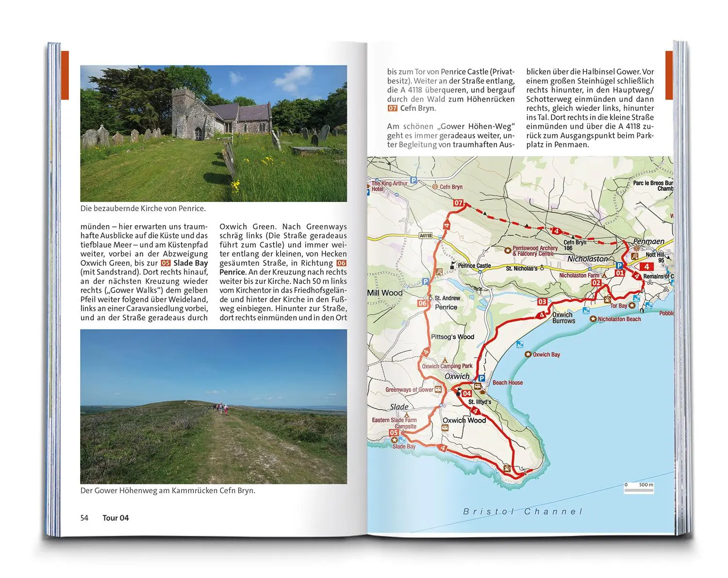This screenshot has height=578, width=728.
Task: Select waypoint marker 02 on the map
Action: tap(596, 283)
